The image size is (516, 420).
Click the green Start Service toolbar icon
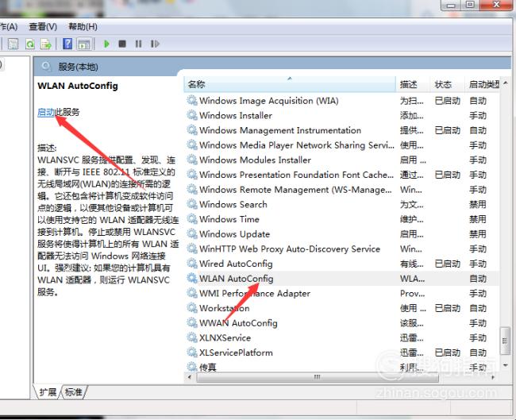106,44
